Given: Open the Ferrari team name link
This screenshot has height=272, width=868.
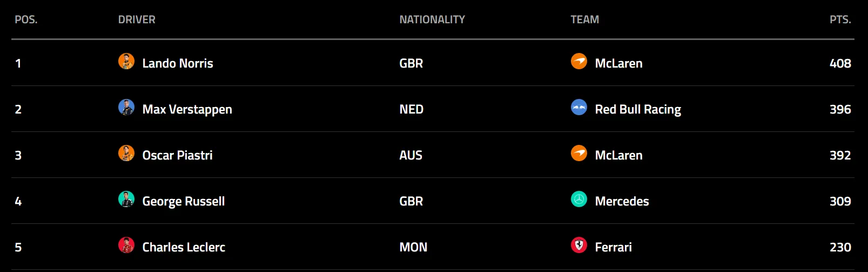Looking at the screenshot, I should coord(613,247).
